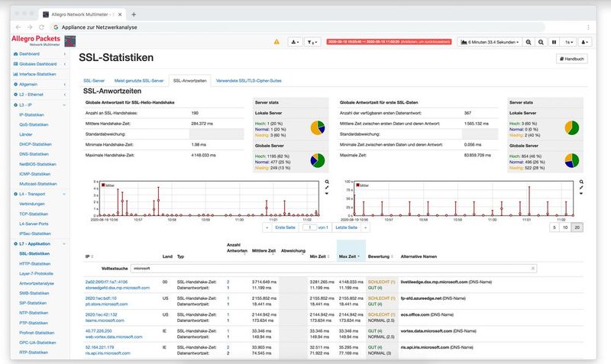Image resolution: width=611 pixels, height=364 pixels.
Task: Click the yellow warning triangle icon
Action: click(276, 42)
